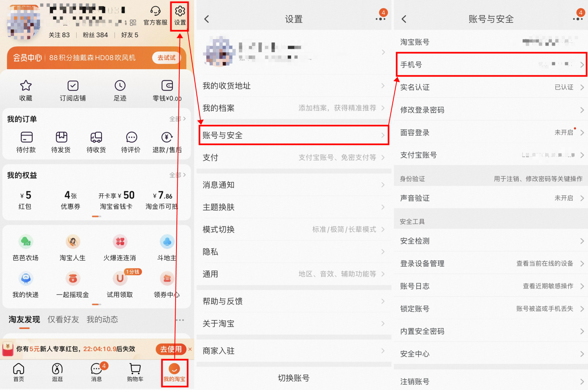Open 支付 settings row
The image size is (588, 390).
(294, 158)
